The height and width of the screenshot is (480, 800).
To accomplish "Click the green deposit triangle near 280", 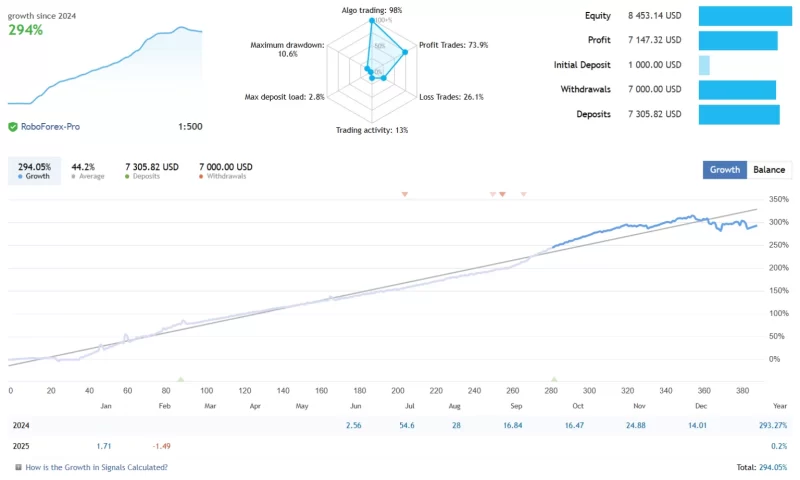I will [554, 379].
